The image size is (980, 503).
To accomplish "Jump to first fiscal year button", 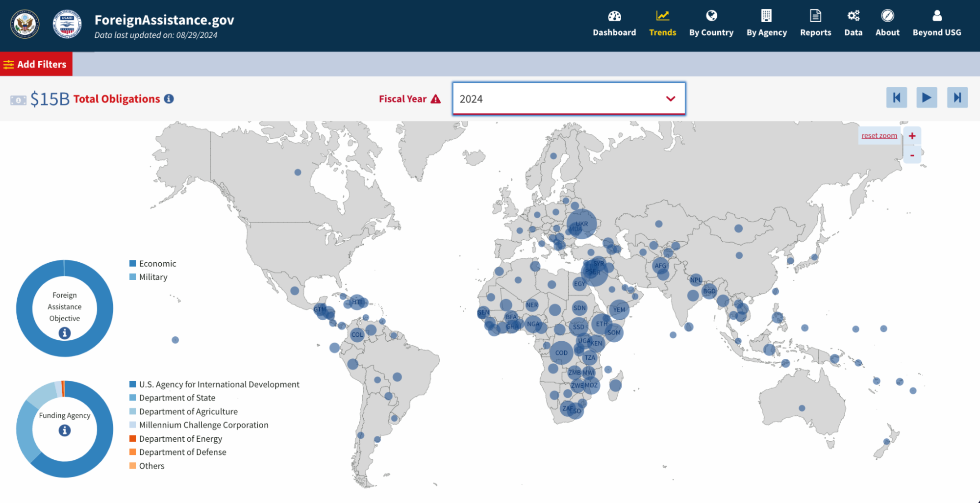I will tap(897, 98).
